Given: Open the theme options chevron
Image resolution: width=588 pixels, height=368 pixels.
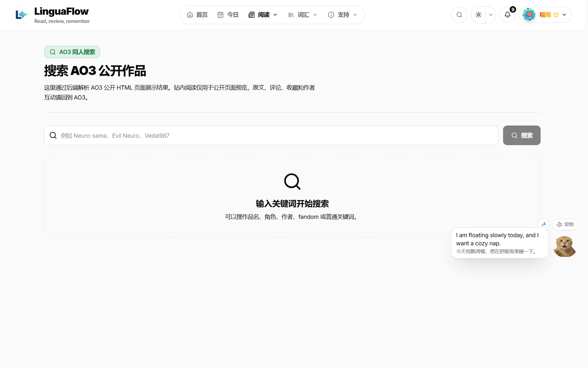Looking at the screenshot, I should 491,15.
